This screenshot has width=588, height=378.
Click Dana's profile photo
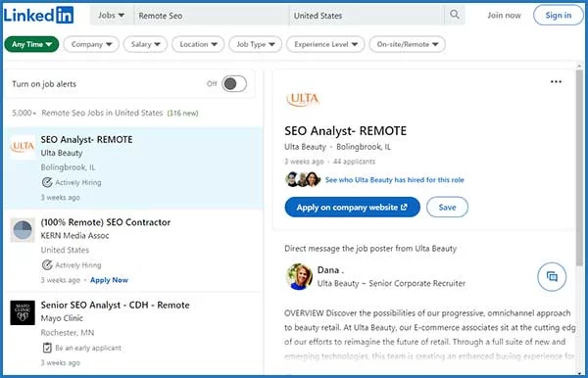(299, 276)
